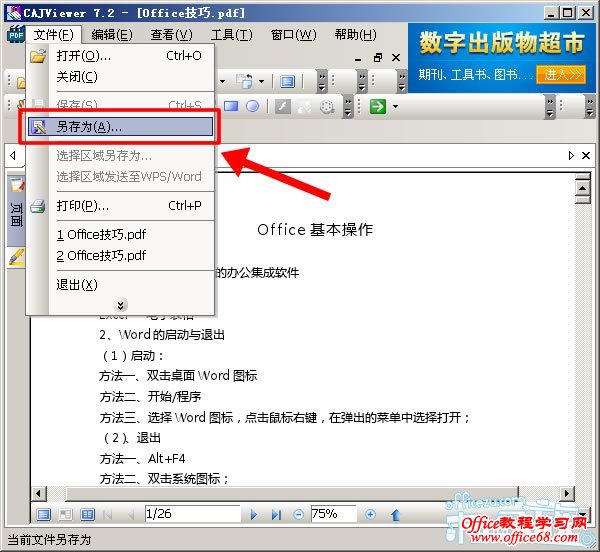Move the tab strip right with the right arrow

(571, 155)
